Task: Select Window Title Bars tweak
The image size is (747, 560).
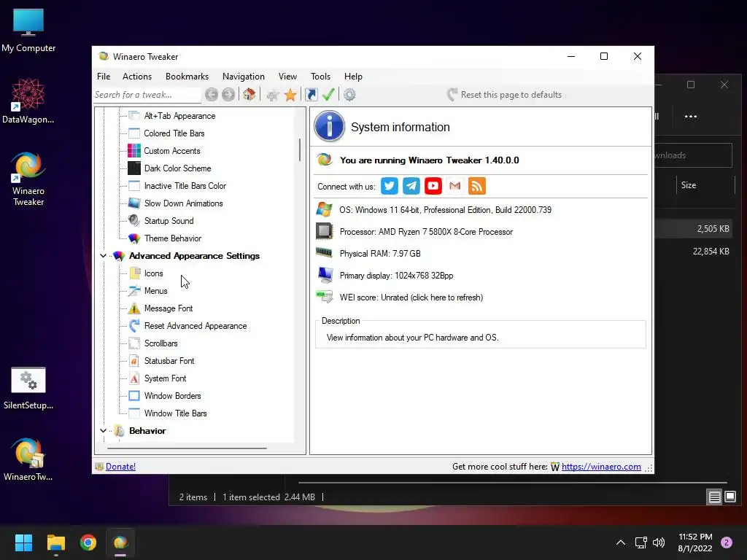Action: pos(175,413)
